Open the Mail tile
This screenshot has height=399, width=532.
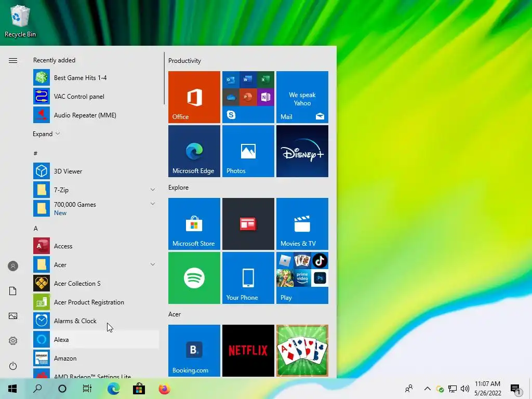click(x=302, y=97)
